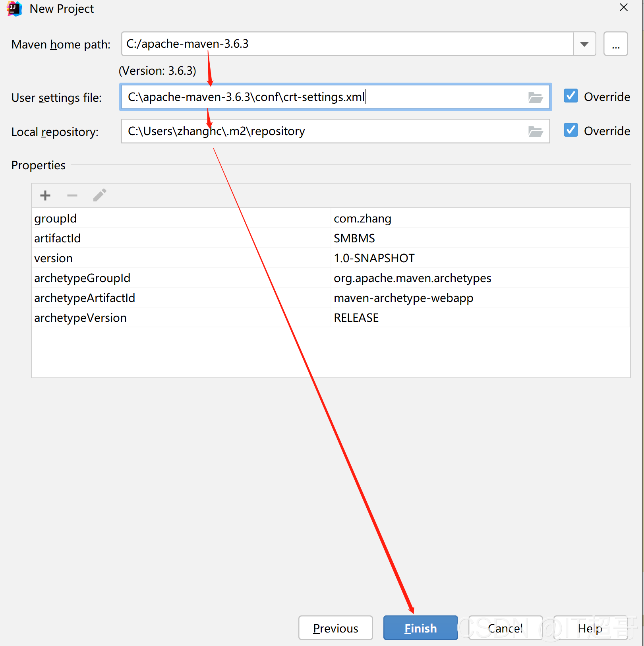This screenshot has width=644, height=646.
Task: Select the version property row
Action: 331,258
